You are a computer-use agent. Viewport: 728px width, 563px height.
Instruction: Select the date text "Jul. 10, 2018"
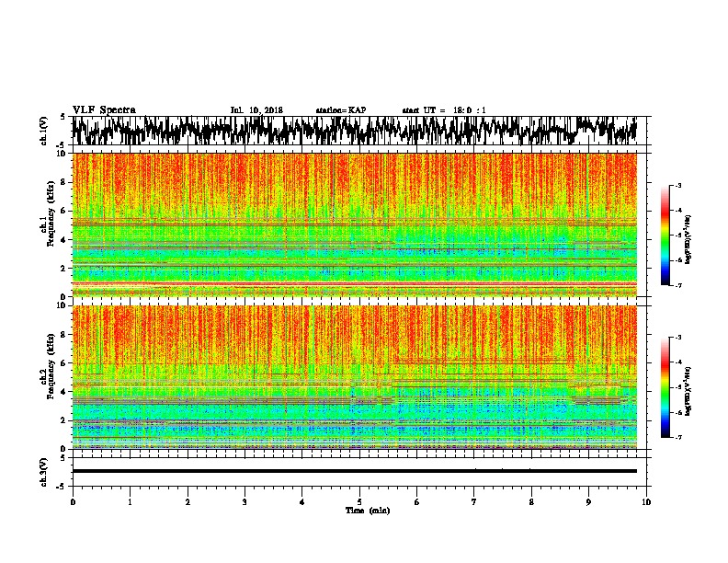(x=256, y=110)
